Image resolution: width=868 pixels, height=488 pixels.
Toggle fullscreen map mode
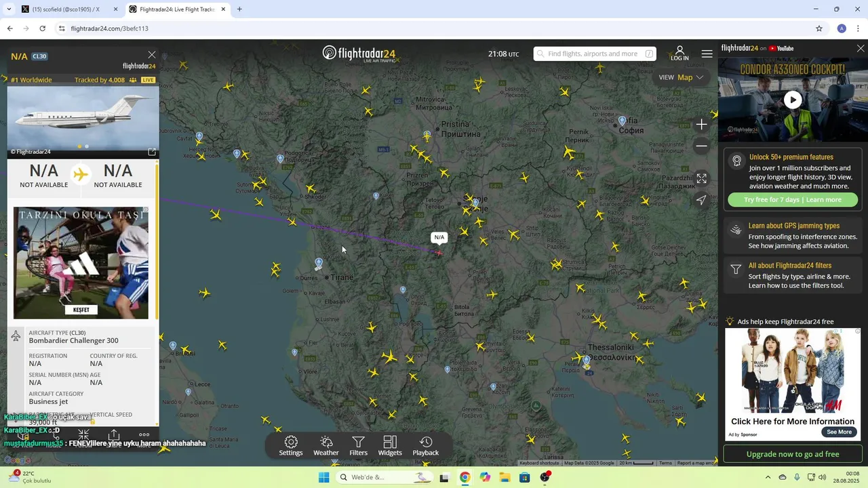[x=702, y=178]
